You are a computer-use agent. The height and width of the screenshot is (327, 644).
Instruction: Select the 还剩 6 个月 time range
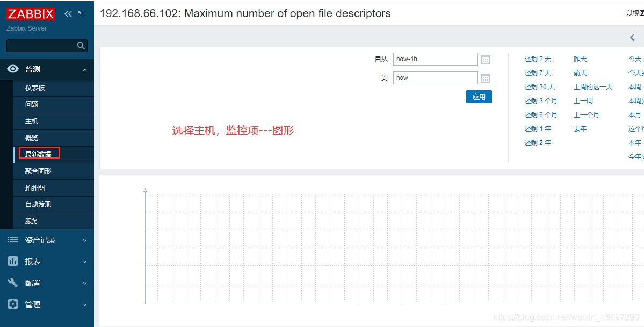point(541,114)
